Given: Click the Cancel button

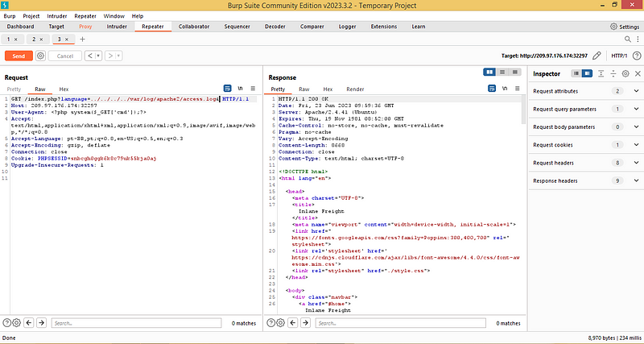Looking at the screenshot, I should (x=65, y=56).
